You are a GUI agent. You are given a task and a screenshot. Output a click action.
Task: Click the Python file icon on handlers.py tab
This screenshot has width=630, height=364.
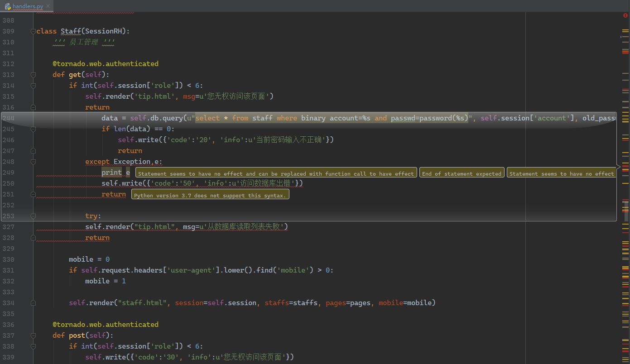tap(8, 6)
